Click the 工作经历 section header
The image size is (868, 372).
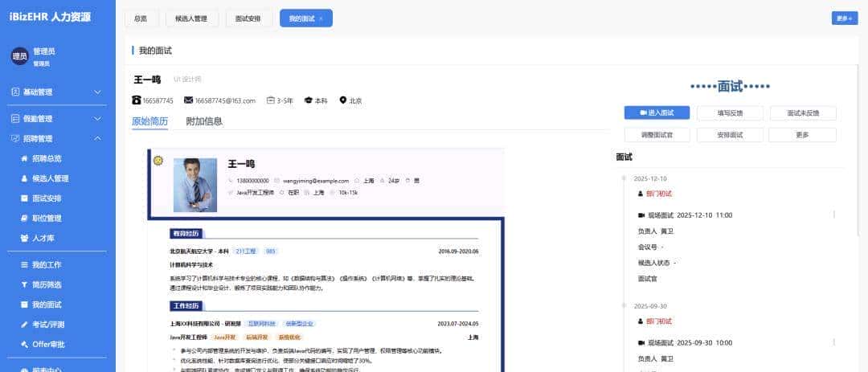pos(186,305)
